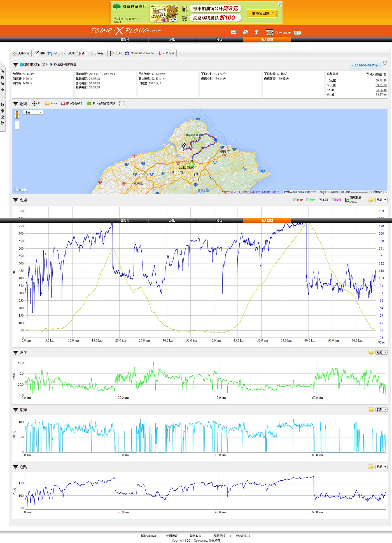
Task: Click the 分享至 share icon
Action: coord(92,53)
